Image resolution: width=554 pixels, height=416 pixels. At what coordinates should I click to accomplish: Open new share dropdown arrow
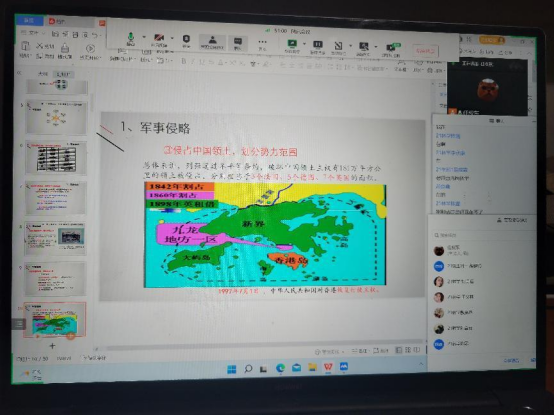point(304,44)
